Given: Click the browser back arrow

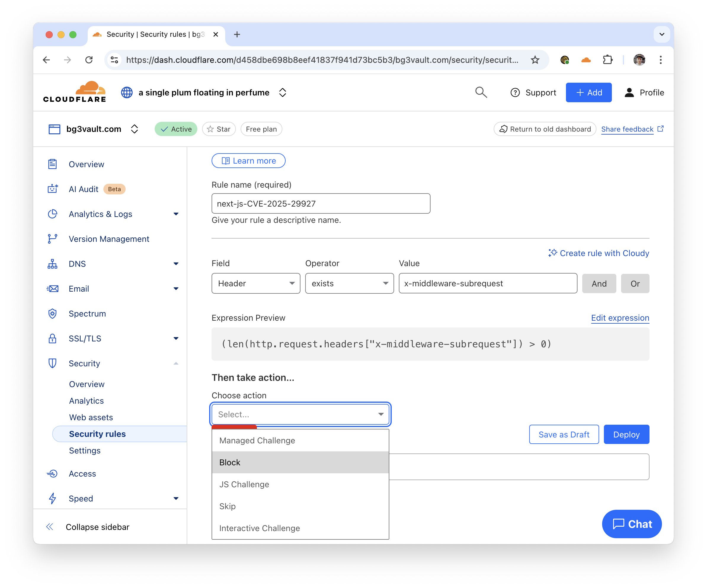Looking at the screenshot, I should [x=47, y=60].
